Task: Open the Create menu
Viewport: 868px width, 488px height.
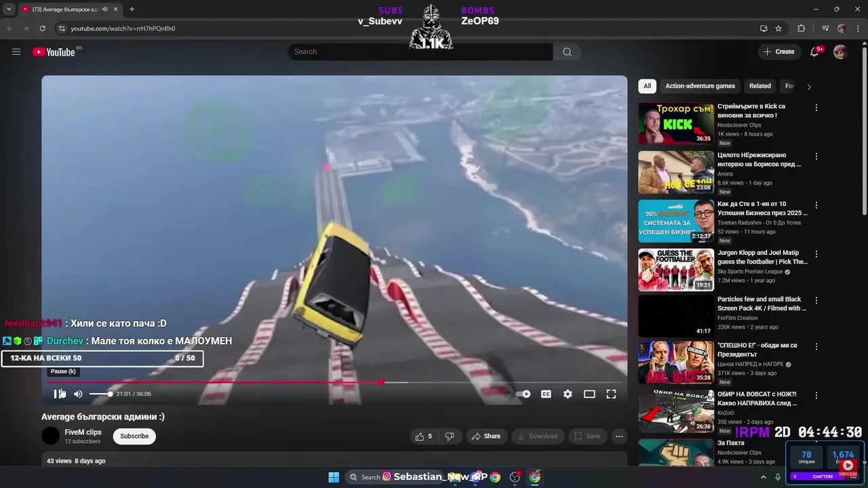Action: tap(779, 52)
